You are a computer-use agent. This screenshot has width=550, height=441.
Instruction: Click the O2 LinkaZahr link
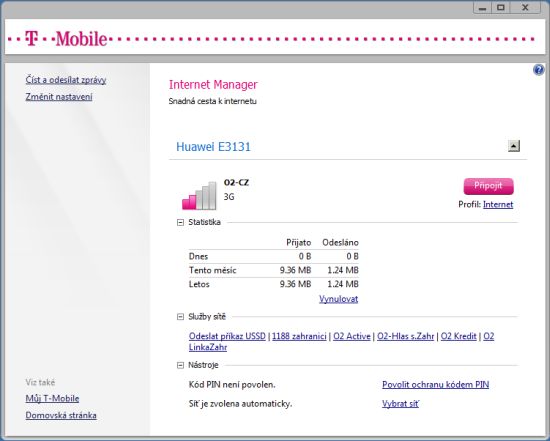coord(208,347)
